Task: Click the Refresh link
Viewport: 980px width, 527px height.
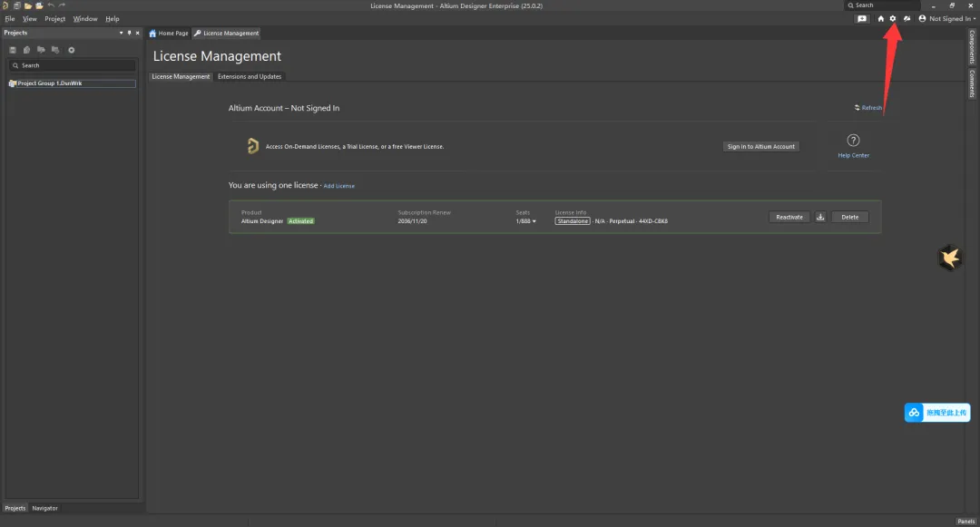Action: point(868,107)
